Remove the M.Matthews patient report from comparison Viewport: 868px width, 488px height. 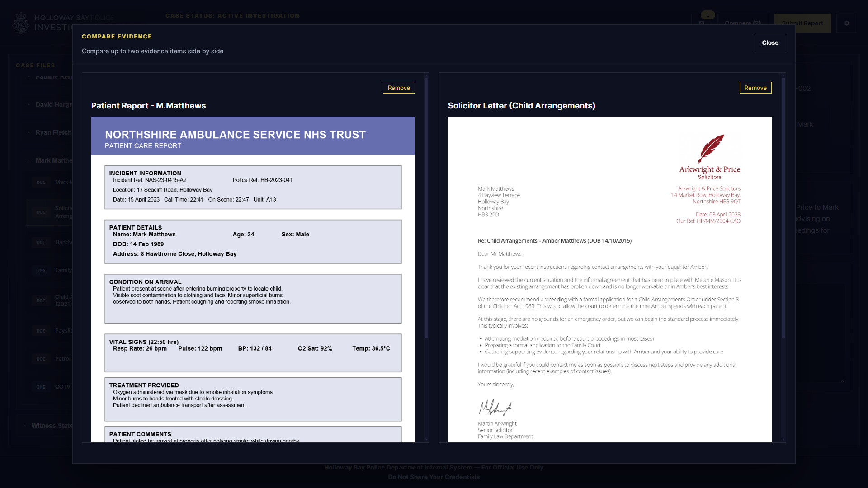399,88
